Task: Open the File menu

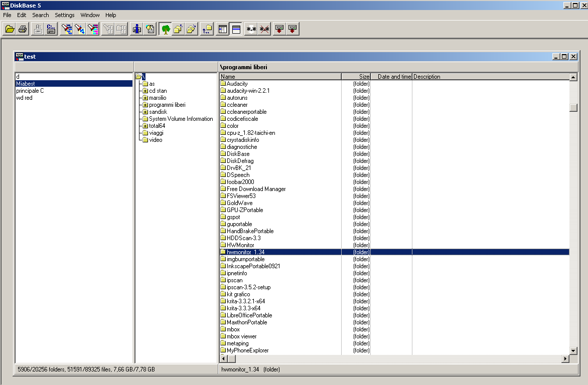Action: (7, 15)
